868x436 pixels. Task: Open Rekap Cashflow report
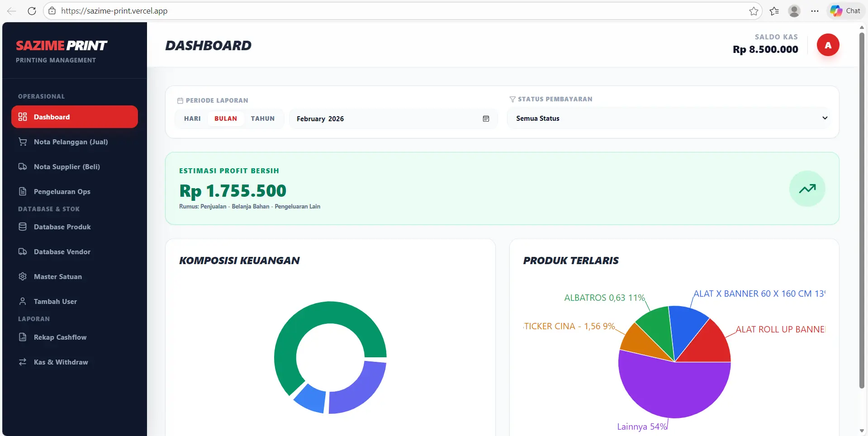coord(60,337)
